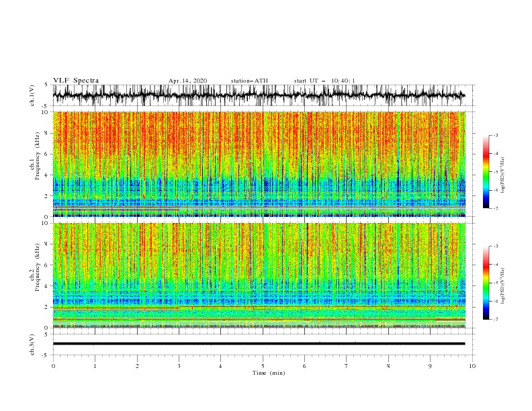Click the ch.2 Frequency (kHz) axis label
This screenshot has height=411, width=532.
[x=34, y=267]
